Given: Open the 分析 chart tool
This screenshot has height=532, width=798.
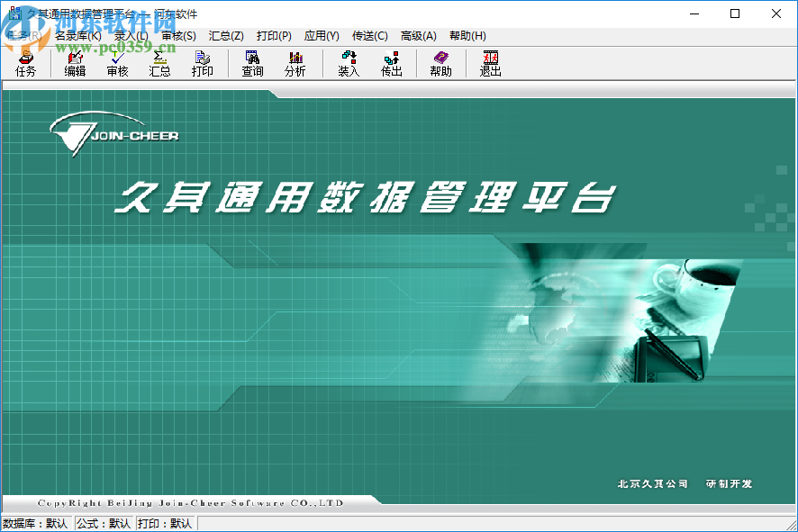Looking at the screenshot, I should click(295, 64).
